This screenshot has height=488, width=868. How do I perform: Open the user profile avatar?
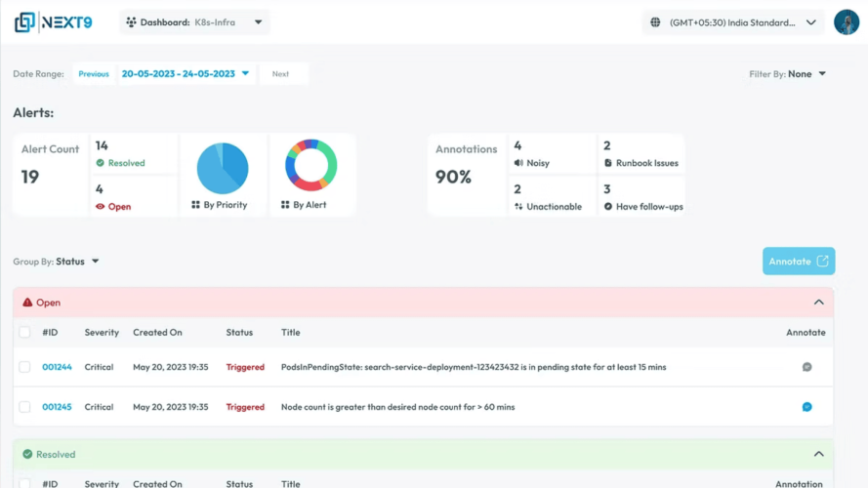click(846, 22)
